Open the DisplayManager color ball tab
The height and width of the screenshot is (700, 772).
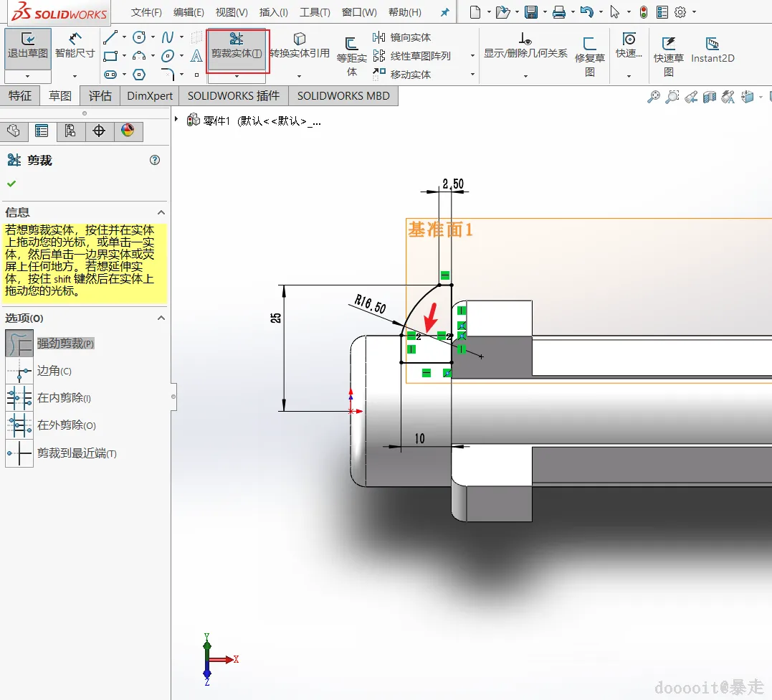pos(128,131)
